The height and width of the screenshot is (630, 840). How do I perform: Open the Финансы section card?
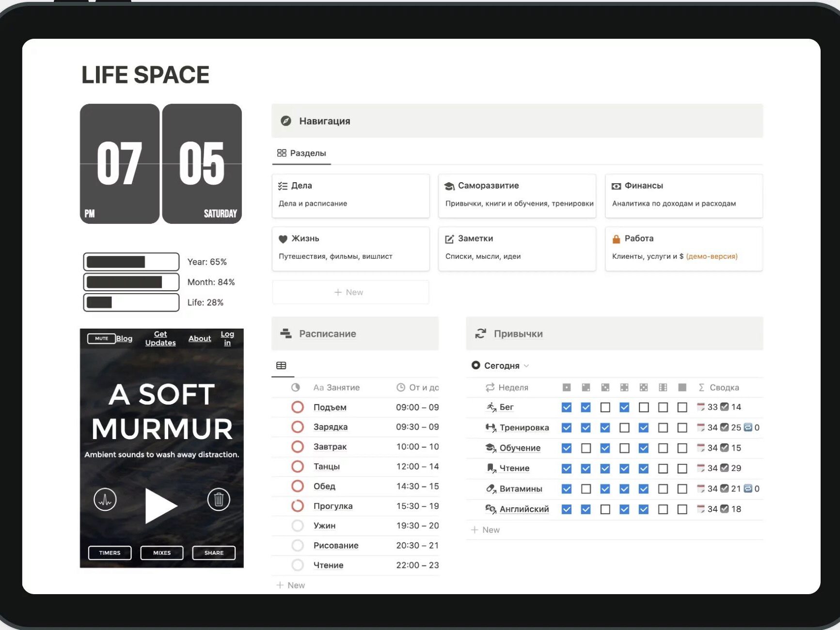(x=683, y=195)
